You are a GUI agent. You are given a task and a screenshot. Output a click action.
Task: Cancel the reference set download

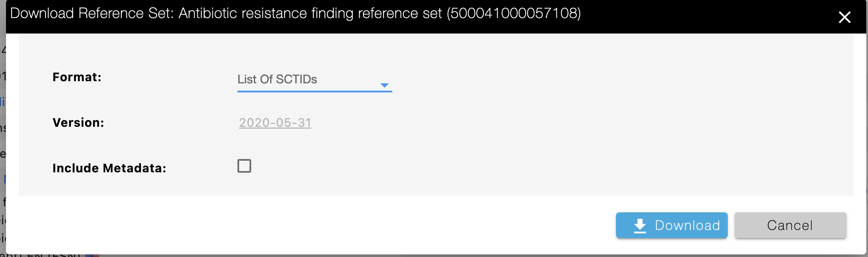coord(790,225)
